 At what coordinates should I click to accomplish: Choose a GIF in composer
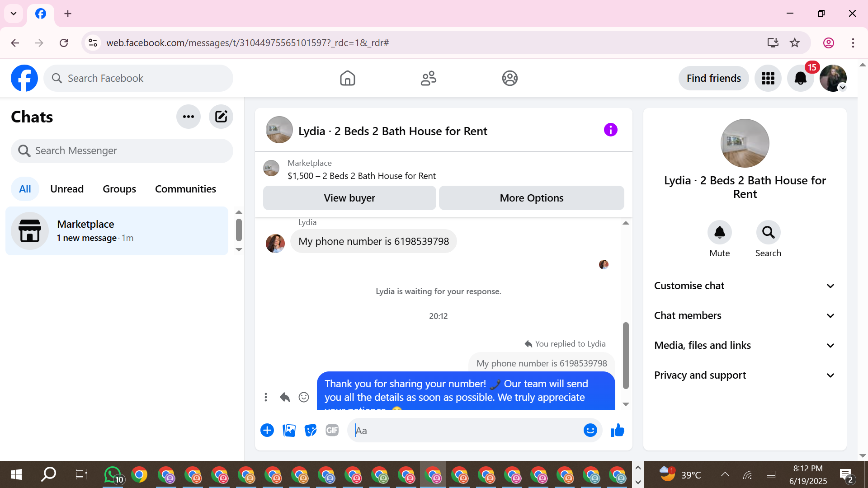coord(332,430)
